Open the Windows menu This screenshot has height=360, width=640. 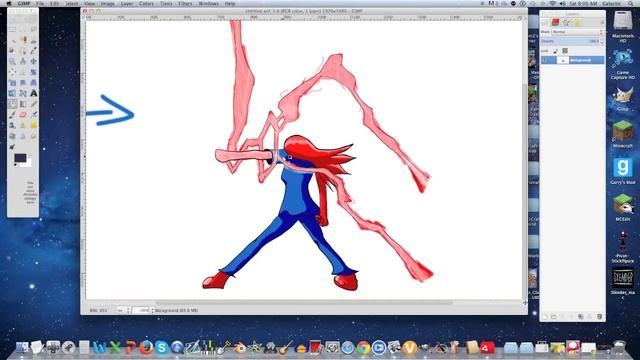point(208,3)
